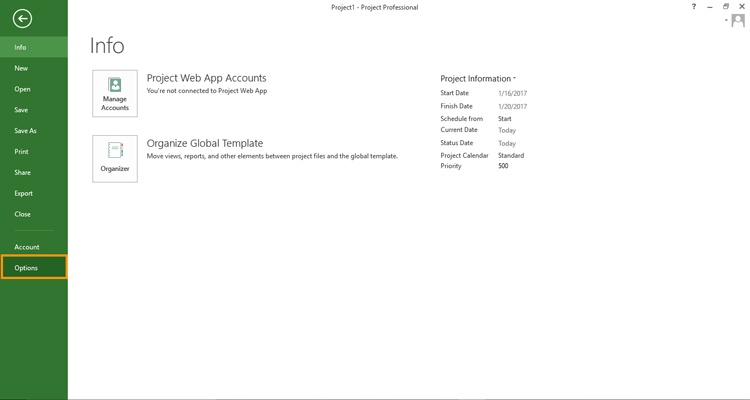The height and width of the screenshot is (400, 750).
Task: Choose Save in the sidebar
Action: point(34,110)
